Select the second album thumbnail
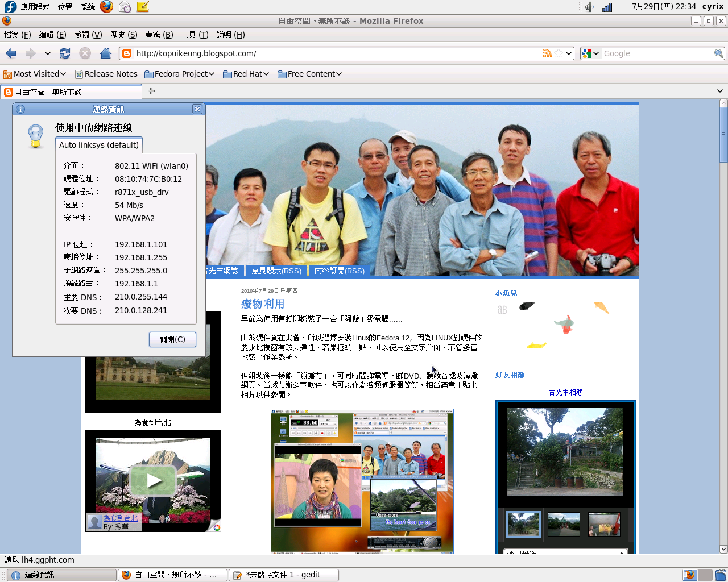This screenshot has height=582, width=728. (x=564, y=524)
